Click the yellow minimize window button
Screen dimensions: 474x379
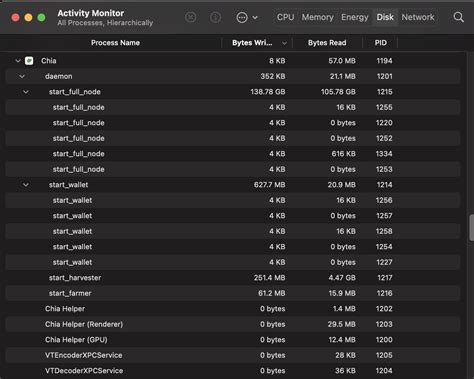pos(28,17)
